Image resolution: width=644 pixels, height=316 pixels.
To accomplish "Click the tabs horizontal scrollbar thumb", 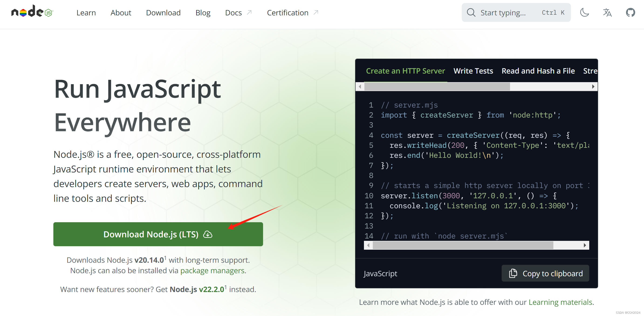I will [x=437, y=87].
